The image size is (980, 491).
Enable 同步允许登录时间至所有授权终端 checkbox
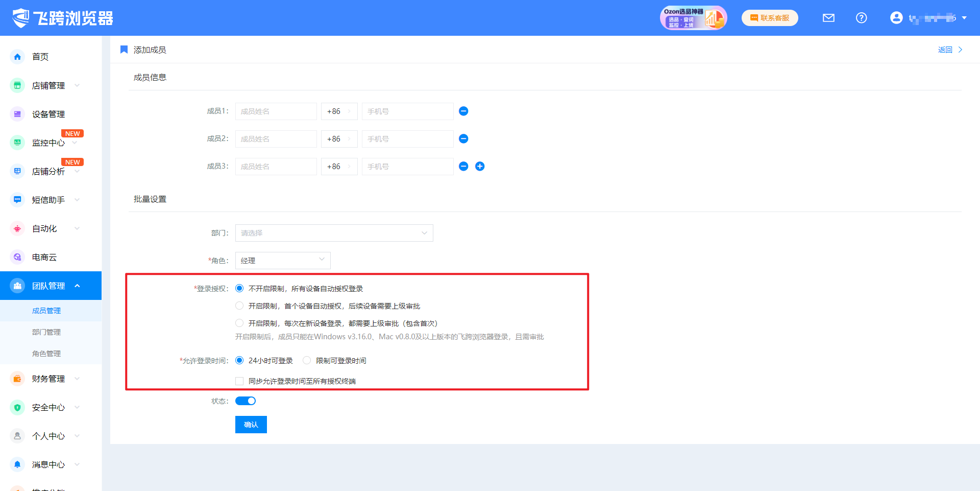pos(239,381)
